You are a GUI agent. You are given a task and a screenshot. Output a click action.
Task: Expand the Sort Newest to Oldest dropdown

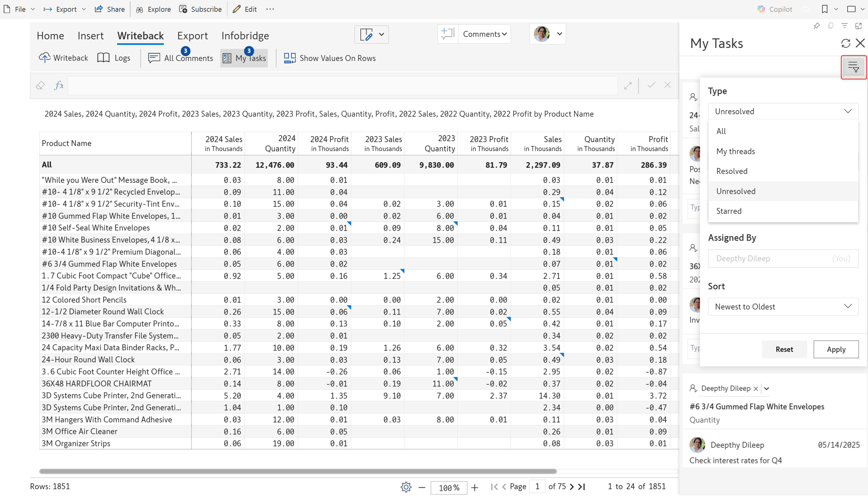783,306
